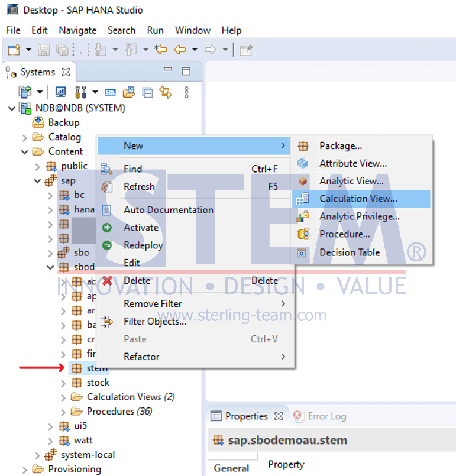The width and height of the screenshot is (456, 476).
Task: Open the Back history dropdown arrow
Action: point(195,50)
